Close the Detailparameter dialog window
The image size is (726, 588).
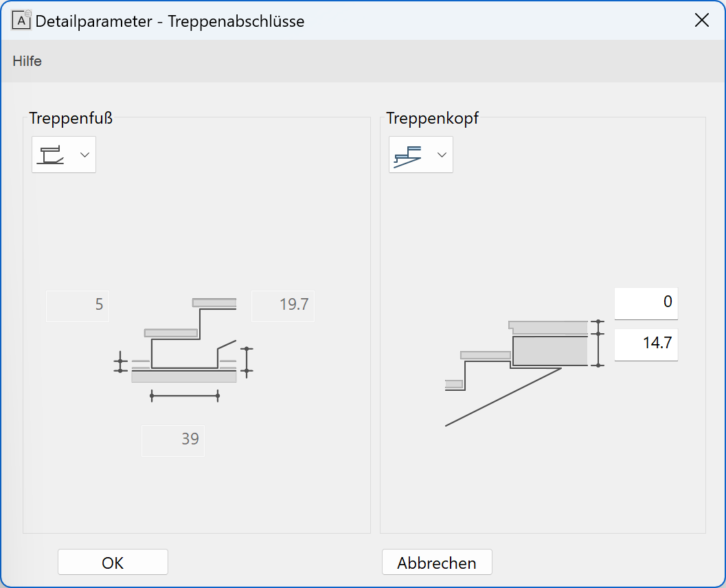click(x=701, y=21)
